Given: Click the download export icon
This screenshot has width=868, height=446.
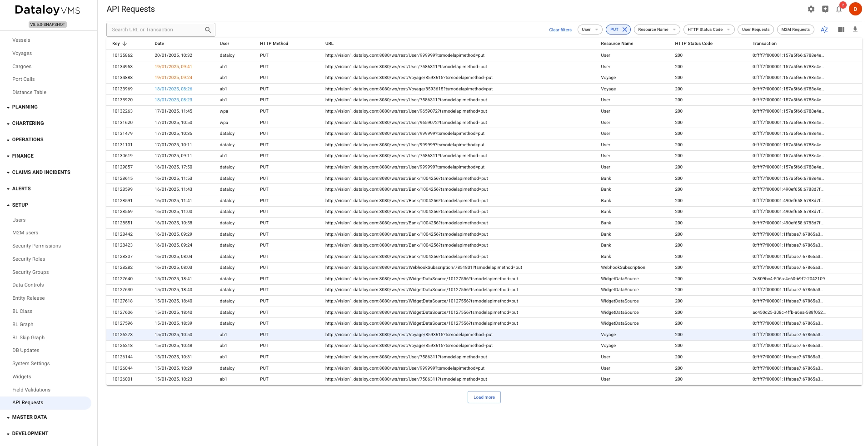Looking at the screenshot, I should click(x=855, y=30).
